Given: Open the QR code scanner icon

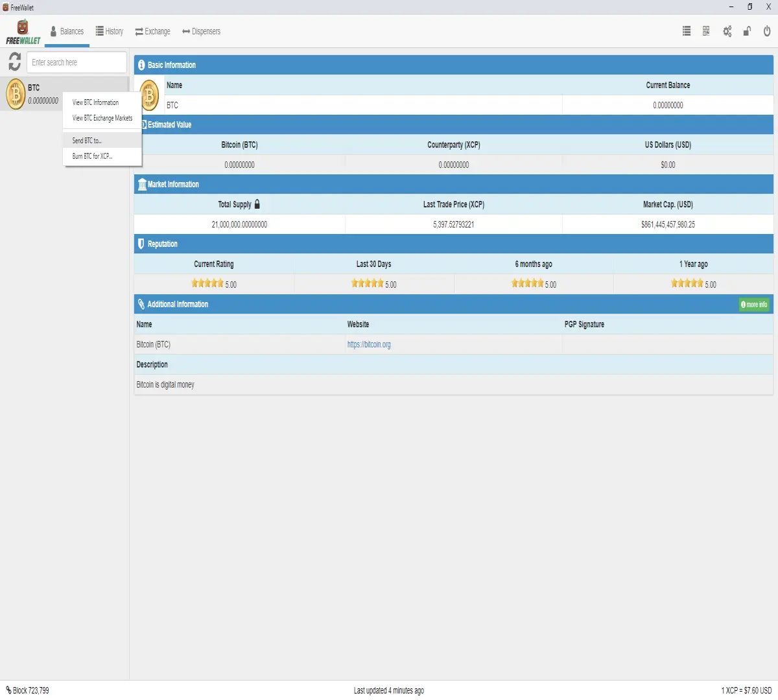Looking at the screenshot, I should [706, 31].
